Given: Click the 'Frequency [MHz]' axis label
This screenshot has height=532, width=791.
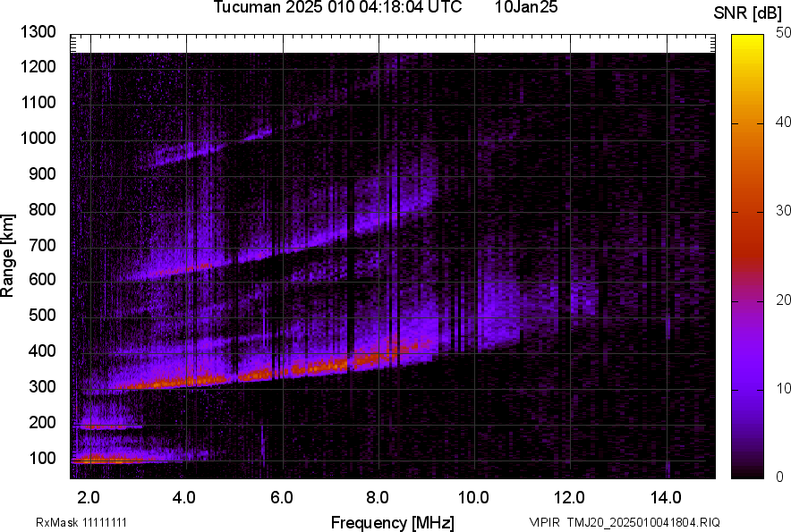Looking at the screenshot, I should click(x=393, y=522).
